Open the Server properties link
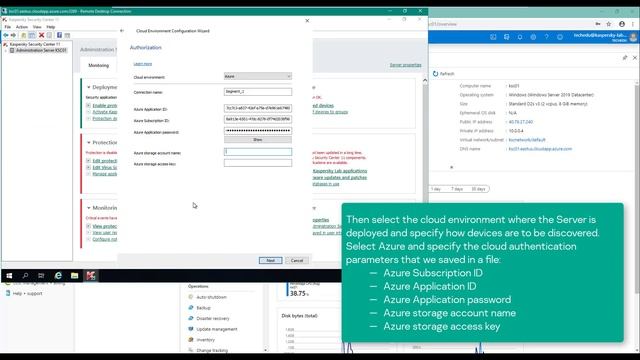This screenshot has width=640, height=360. 405,65
